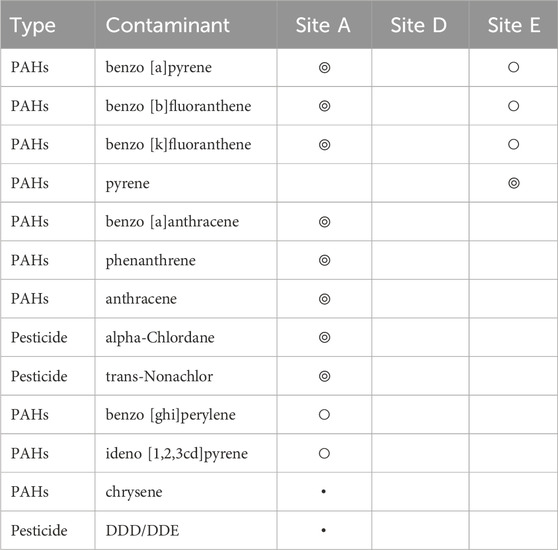Screen dimensions: 558x550
Task: Select the double-circle symbol in pyrene Site E
Action: pyautogui.click(x=514, y=183)
